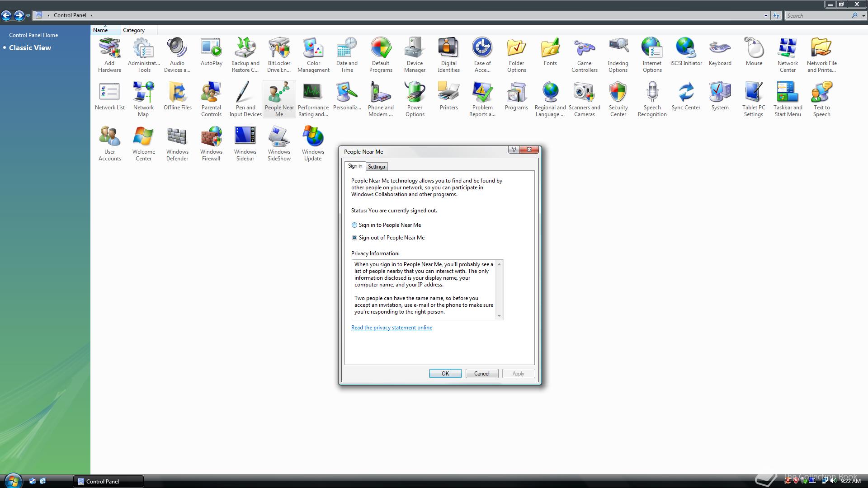Open Windows Update
The height and width of the screenshot is (488, 868).
pyautogui.click(x=313, y=143)
